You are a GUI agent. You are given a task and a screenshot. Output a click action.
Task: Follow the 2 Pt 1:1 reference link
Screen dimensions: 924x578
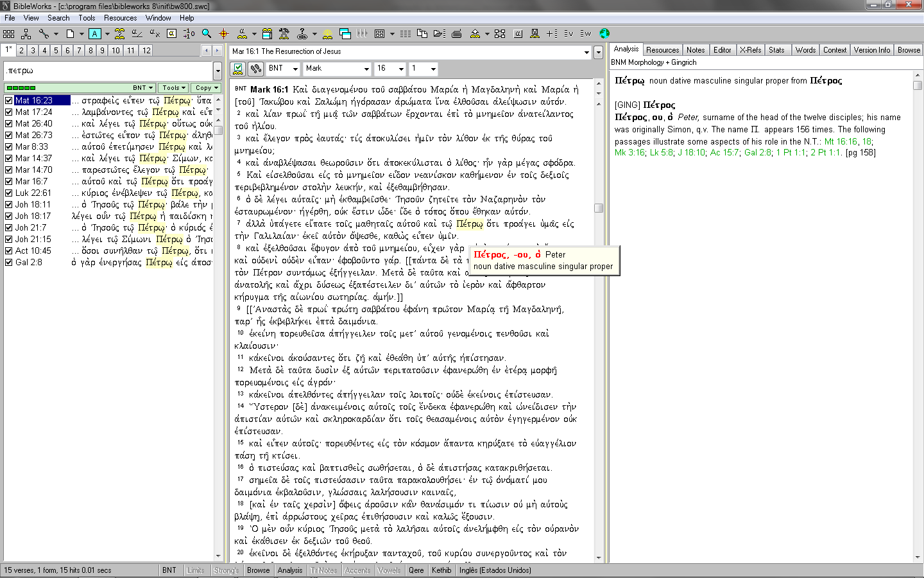pos(826,153)
